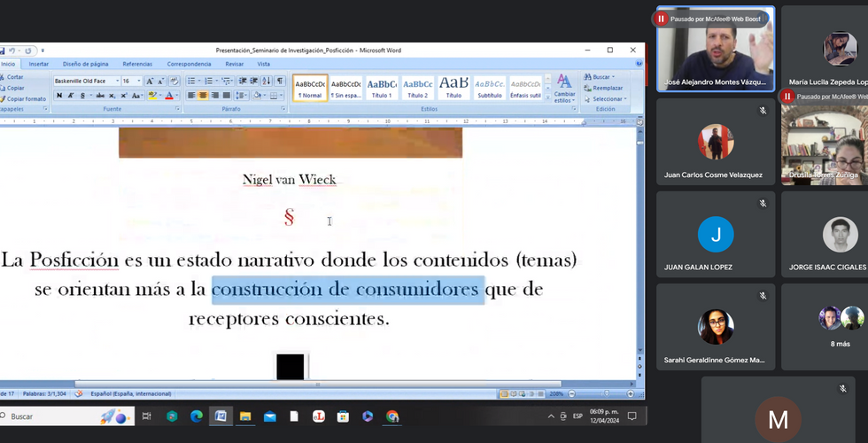Open the Diseño de página tab

coord(85,64)
